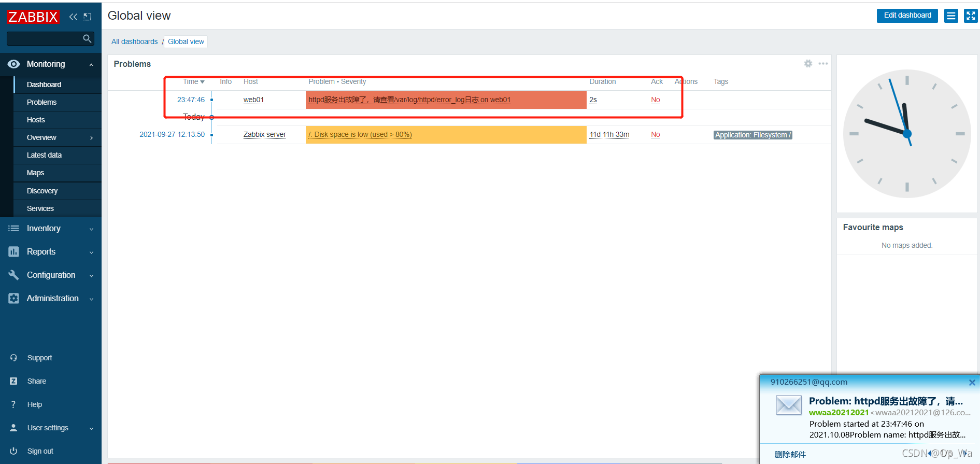Image resolution: width=980 pixels, height=464 pixels.
Task: Open the httpd service failure problem
Action: (x=409, y=100)
